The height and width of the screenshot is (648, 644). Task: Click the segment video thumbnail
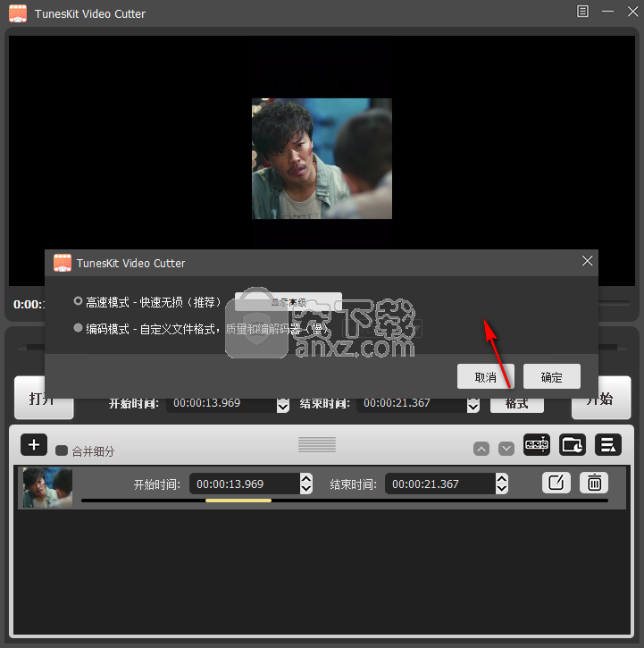pyautogui.click(x=47, y=488)
